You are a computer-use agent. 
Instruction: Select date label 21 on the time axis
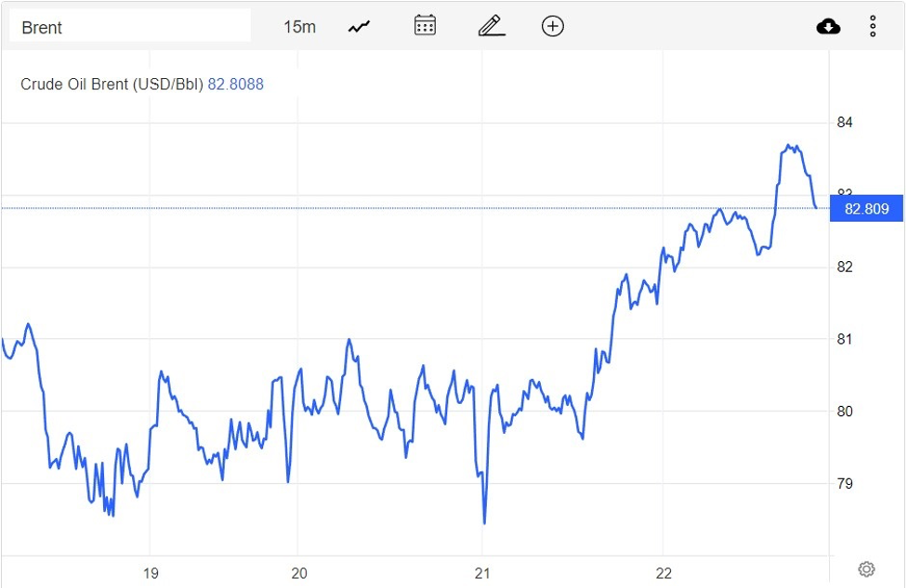[x=482, y=572]
